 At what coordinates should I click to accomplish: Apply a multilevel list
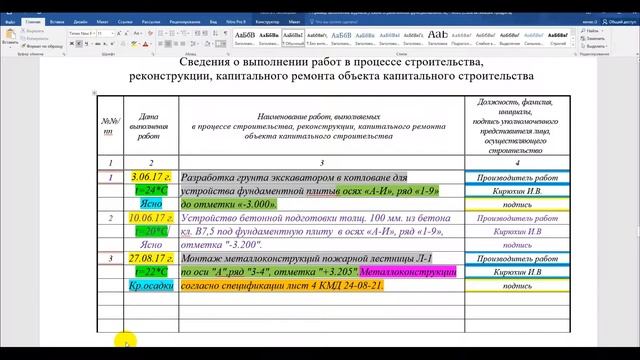[x=184, y=33]
